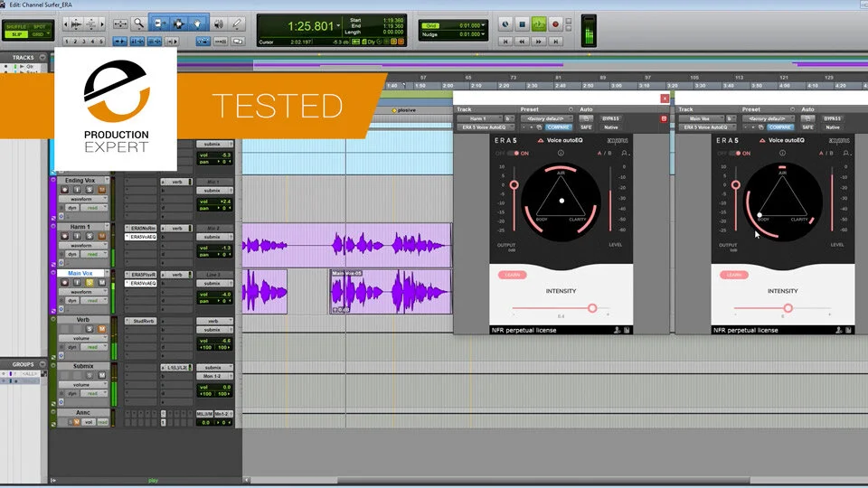The width and height of the screenshot is (868, 488).
Task: Open volume view selector on Verb track
Action: [x=82, y=338]
